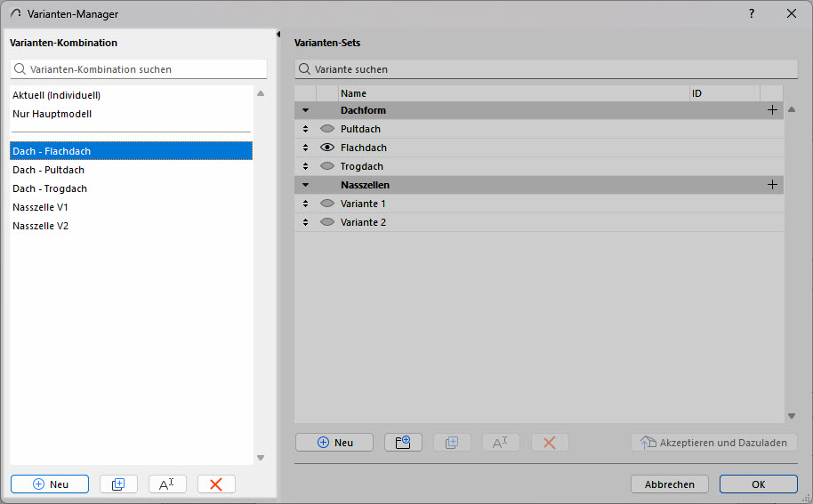The width and height of the screenshot is (813, 504).
Task: Show Variante 1 via eye icon
Action: (327, 203)
